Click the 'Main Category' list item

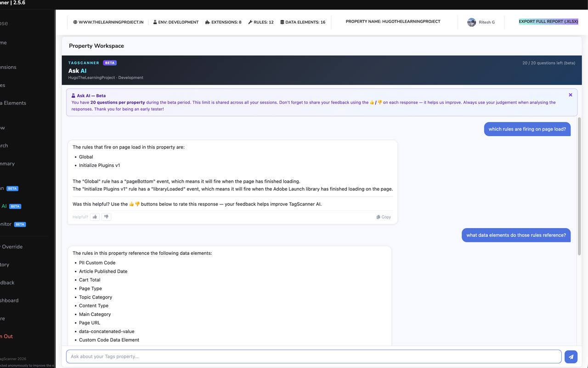coord(95,314)
